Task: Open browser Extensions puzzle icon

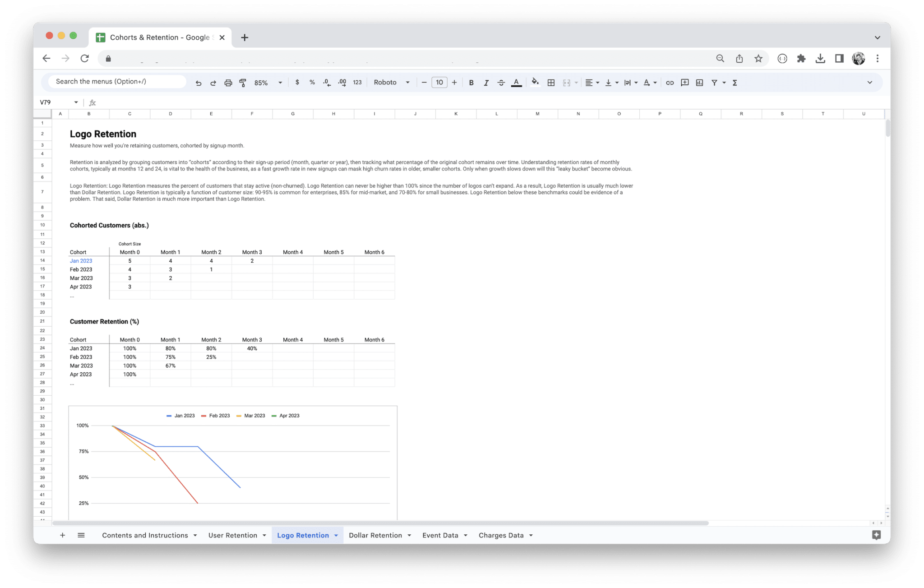Action: [x=801, y=58]
